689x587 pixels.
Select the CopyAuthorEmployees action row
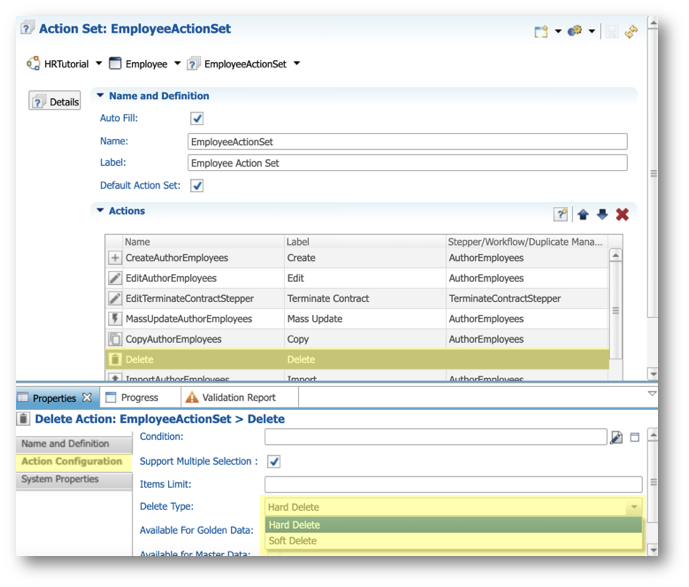pyautogui.click(x=357, y=339)
